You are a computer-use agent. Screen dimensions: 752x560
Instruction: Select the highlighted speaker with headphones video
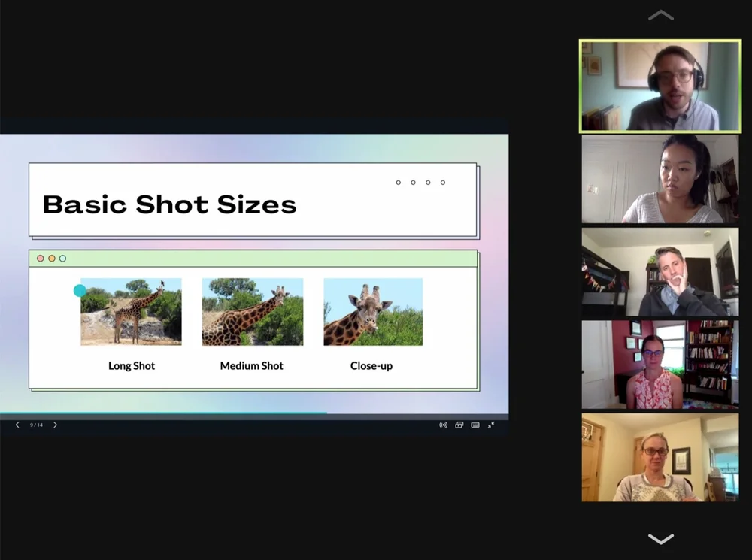(660, 86)
